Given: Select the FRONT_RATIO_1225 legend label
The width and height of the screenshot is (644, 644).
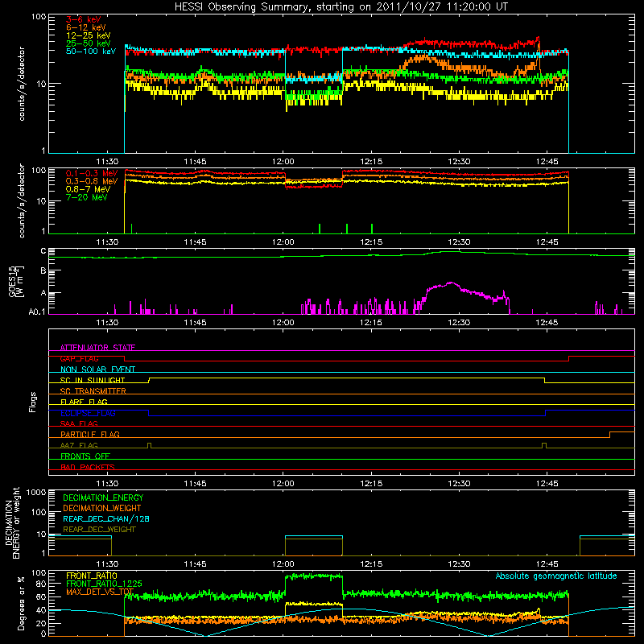Looking at the screenshot, I should coord(104,584).
